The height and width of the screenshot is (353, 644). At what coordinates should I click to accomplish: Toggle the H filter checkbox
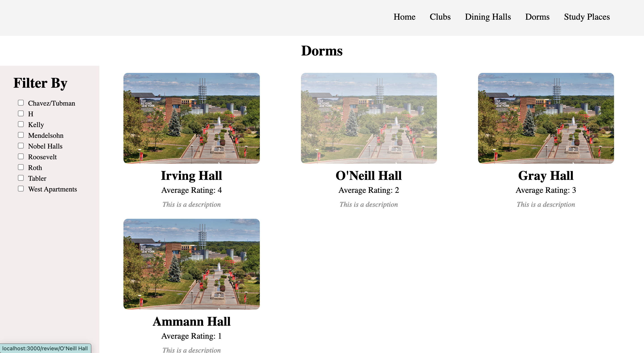coord(21,114)
